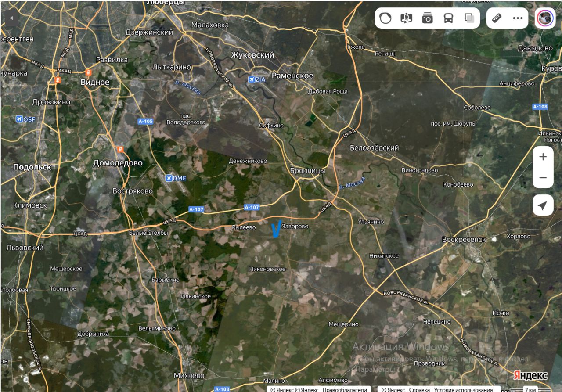Open street panoramas with the person icon
Screen dimensions: 562x392
tap(407, 18)
